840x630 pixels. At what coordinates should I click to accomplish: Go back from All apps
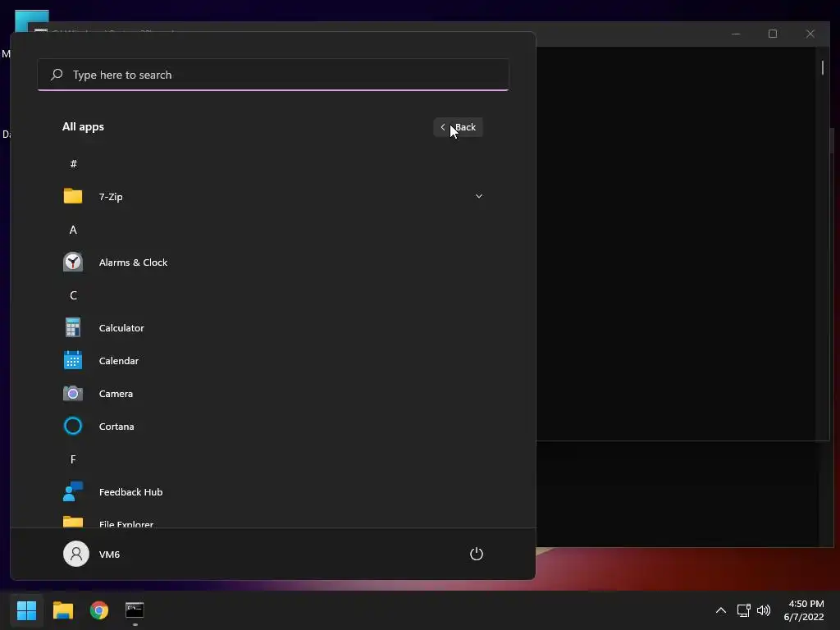coord(458,127)
